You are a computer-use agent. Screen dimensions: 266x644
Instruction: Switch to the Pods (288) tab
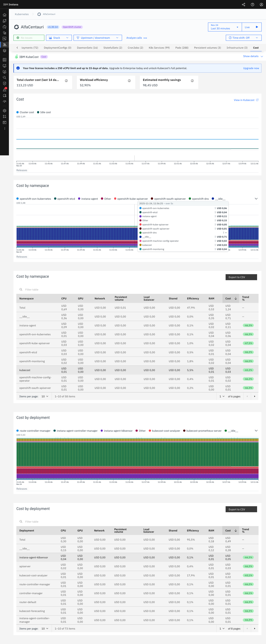tap(182, 48)
